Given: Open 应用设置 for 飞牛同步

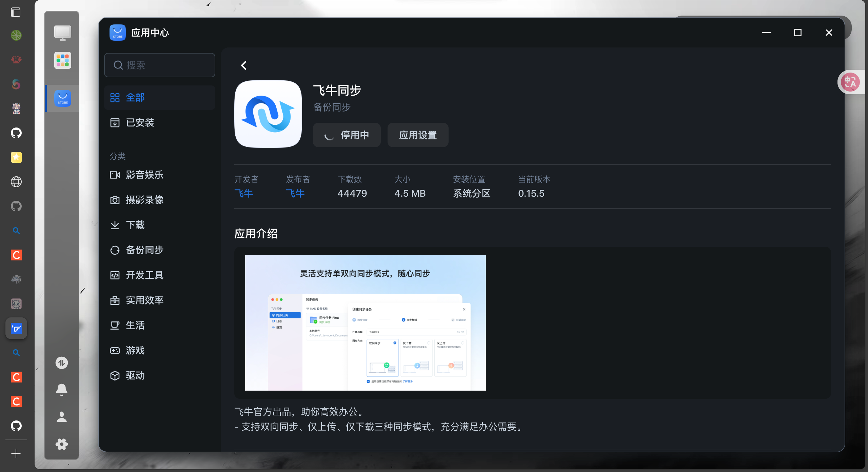Looking at the screenshot, I should pyautogui.click(x=418, y=135).
